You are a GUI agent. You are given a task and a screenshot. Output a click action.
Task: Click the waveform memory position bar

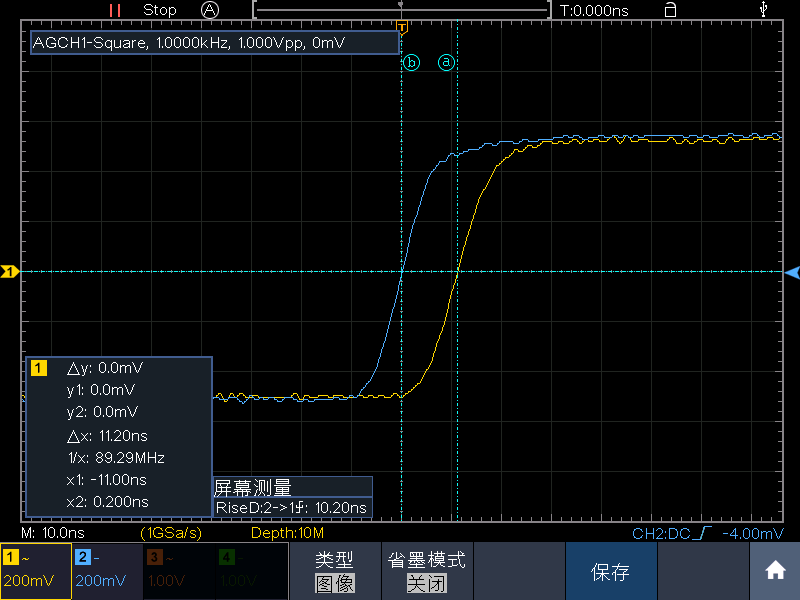point(402,10)
